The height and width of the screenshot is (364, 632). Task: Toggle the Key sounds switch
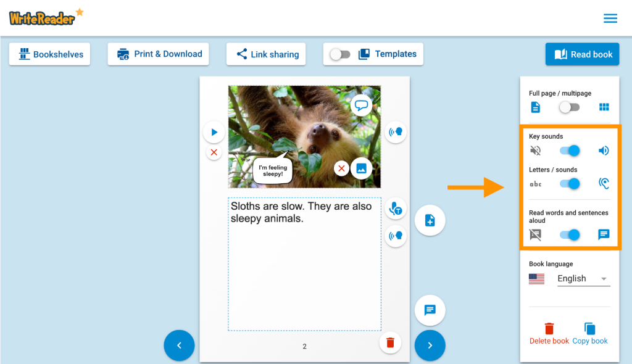(570, 151)
